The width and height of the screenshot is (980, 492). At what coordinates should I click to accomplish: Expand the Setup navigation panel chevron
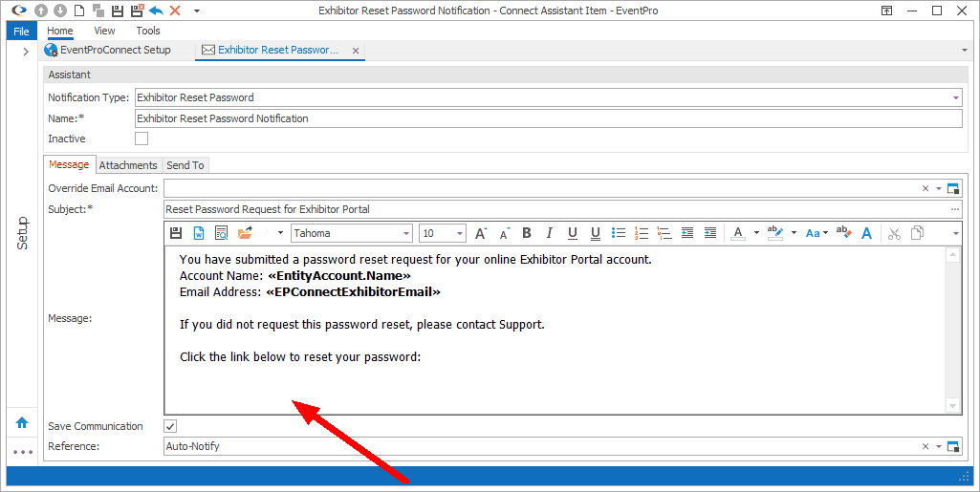tap(26, 52)
